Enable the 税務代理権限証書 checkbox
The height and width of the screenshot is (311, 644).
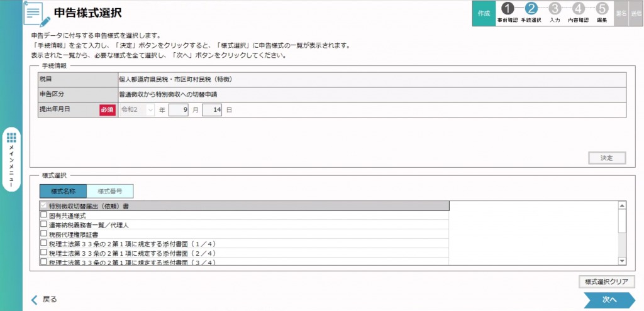tap(43, 234)
